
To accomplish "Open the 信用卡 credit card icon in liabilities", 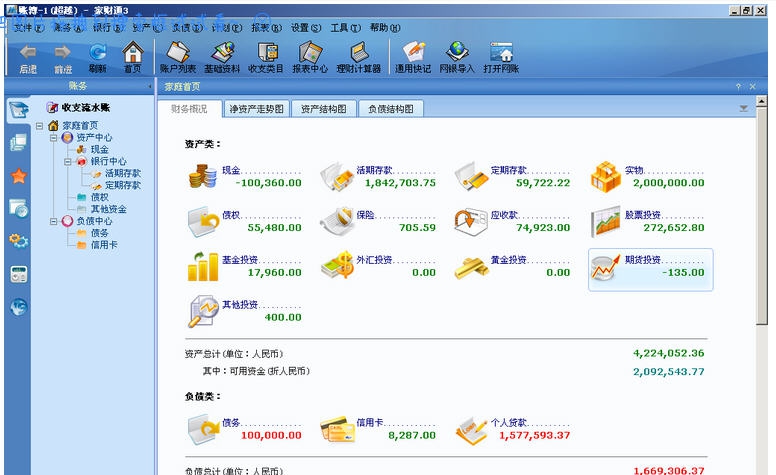I will pyautogui.click(x=337, y=429).
